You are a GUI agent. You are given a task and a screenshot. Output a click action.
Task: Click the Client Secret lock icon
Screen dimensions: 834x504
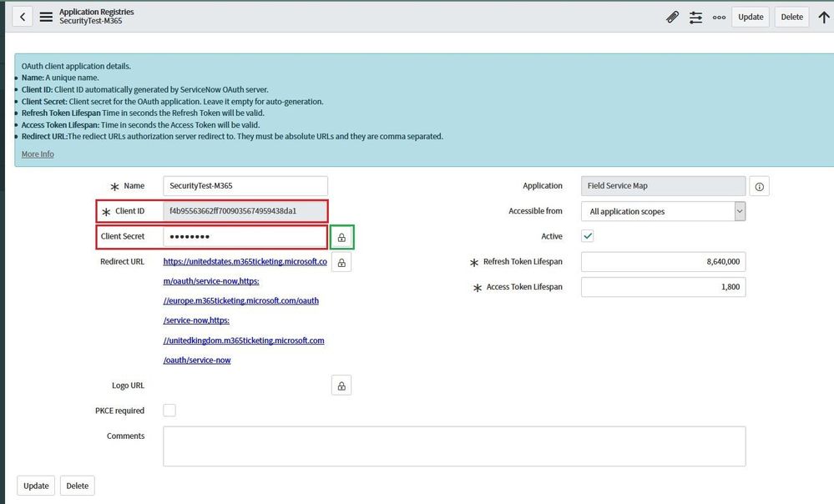(341, 237)
